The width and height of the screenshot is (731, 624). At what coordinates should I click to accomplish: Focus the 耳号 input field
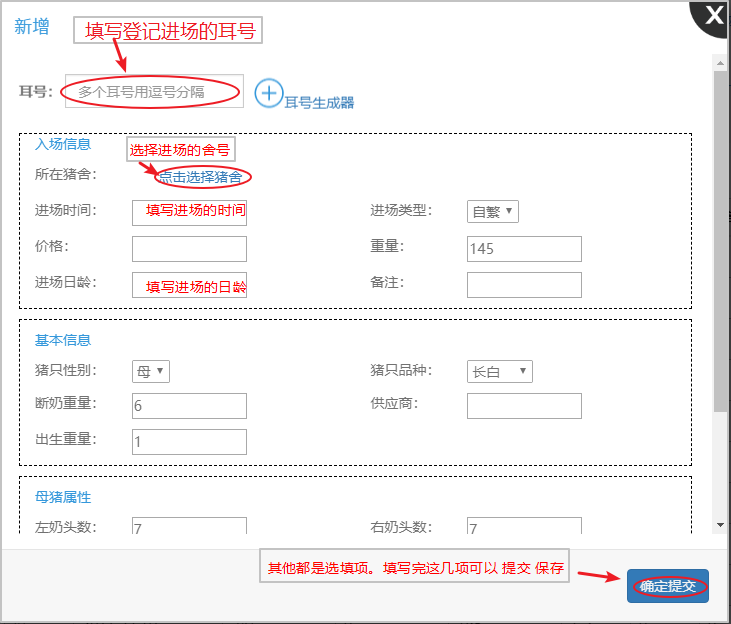(x=154, y=91)
